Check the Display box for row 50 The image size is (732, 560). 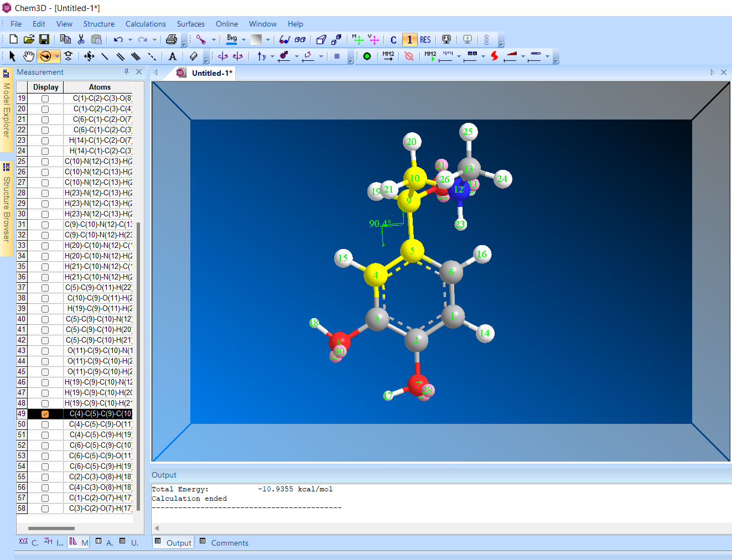(45, 424)
